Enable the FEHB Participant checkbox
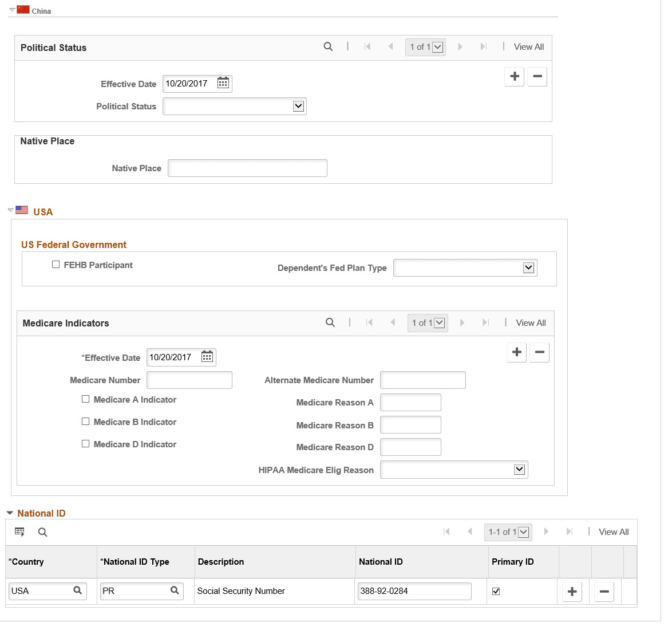 coord(56,264)
